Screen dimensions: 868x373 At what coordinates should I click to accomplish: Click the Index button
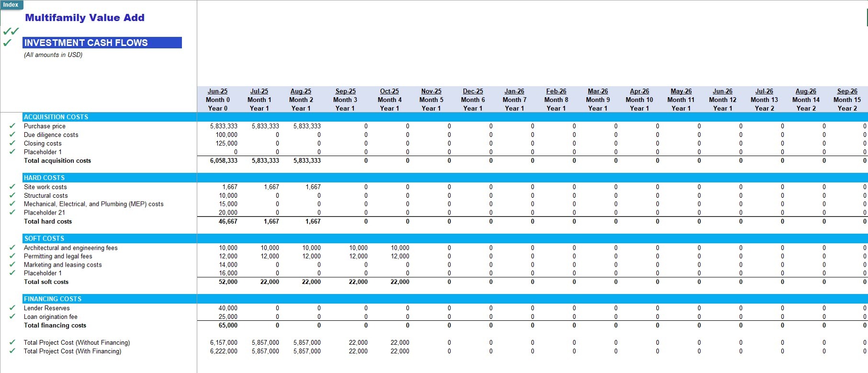[11, 5]
